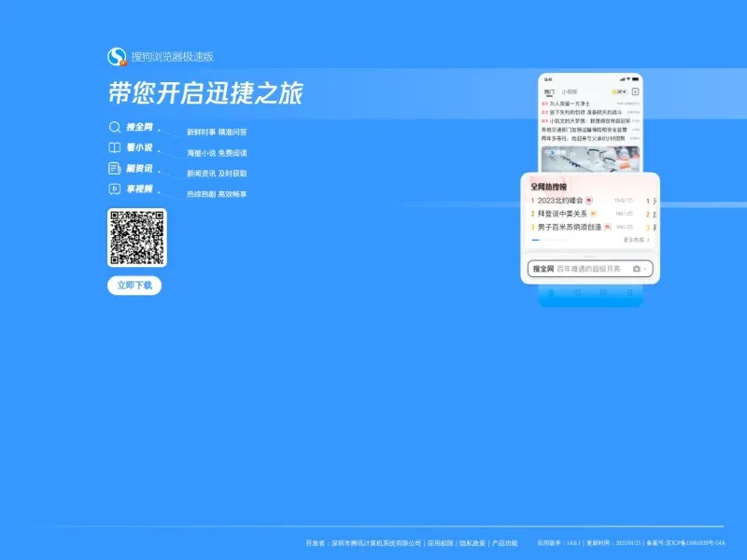
Task: Open hot search 男子百米苏炳添创造
Action: pyautogui.click(x=570, y=227)
